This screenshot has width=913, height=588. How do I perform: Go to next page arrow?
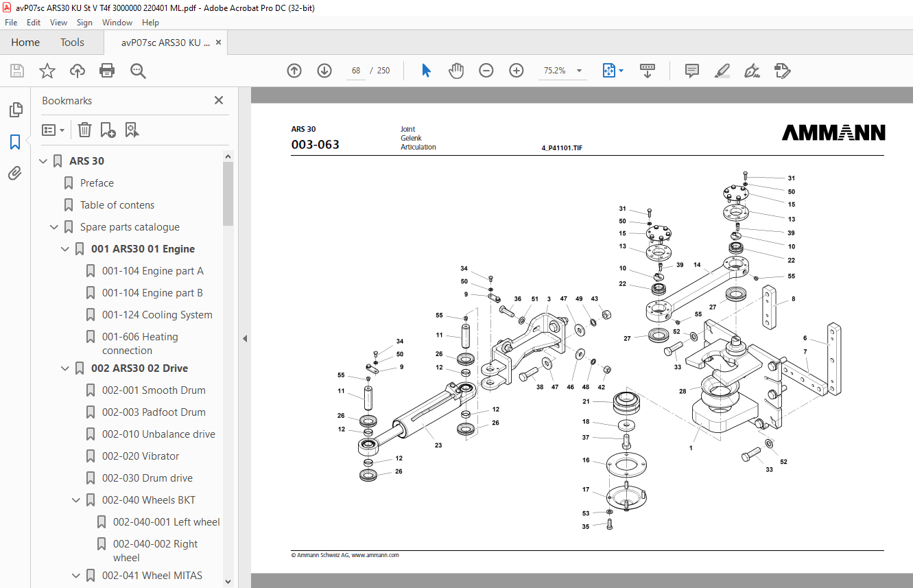[x=324, y=71]
